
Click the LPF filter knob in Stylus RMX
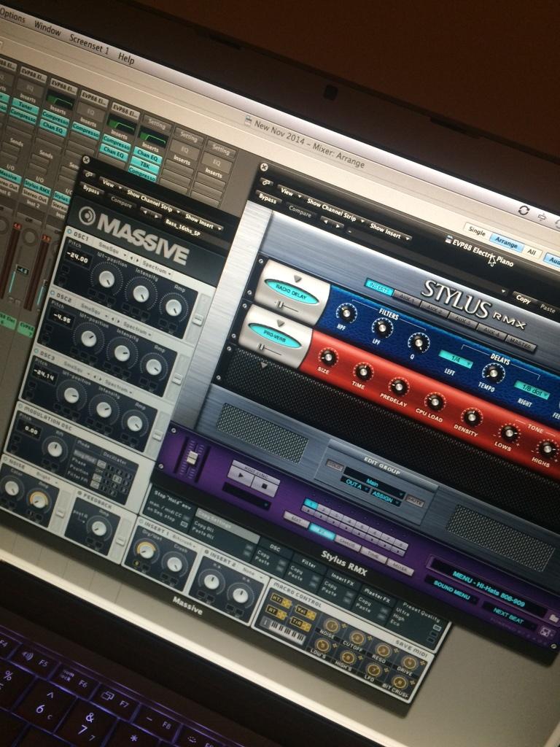(x=382, y=327)
